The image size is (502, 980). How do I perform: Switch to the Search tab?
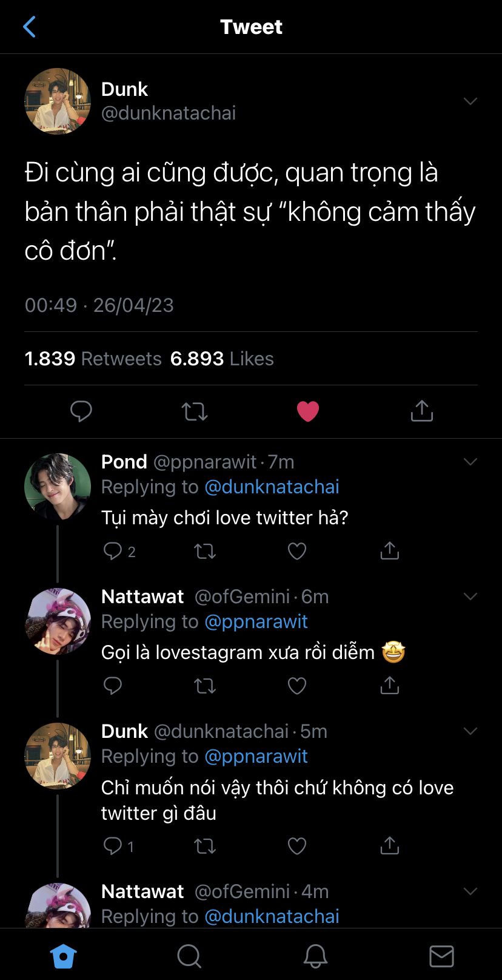click(189, 956)
